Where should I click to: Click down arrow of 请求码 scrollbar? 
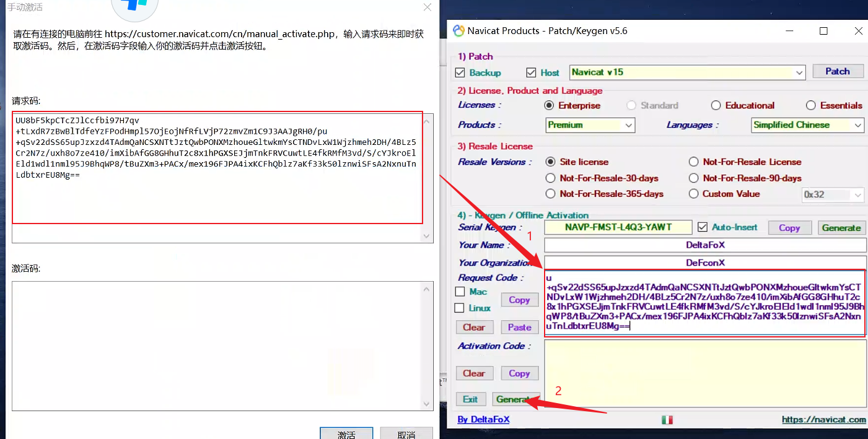point(427,237)
